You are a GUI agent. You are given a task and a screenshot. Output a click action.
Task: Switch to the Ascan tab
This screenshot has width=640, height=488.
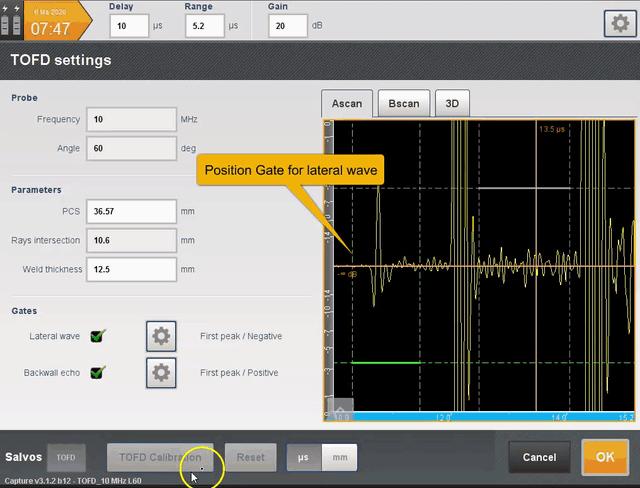(x=347, y=104)
